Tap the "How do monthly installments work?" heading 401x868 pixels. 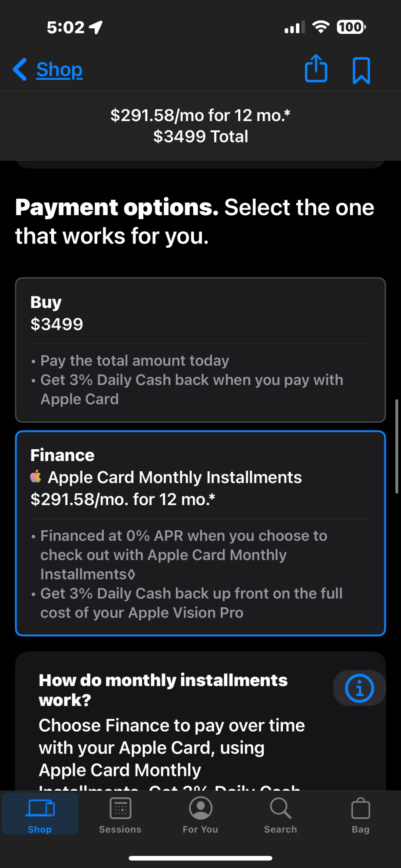click(x=163, y=690)
